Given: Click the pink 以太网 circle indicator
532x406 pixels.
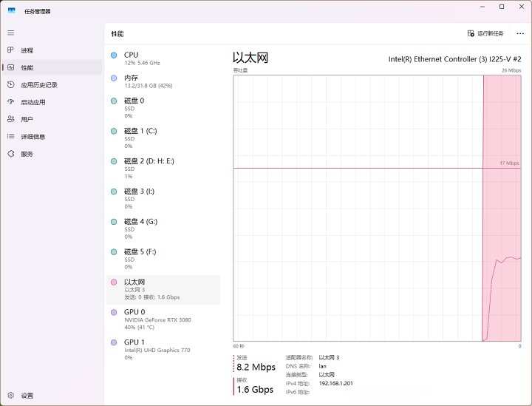Looking at the screenshot, I should click(113, 282).
